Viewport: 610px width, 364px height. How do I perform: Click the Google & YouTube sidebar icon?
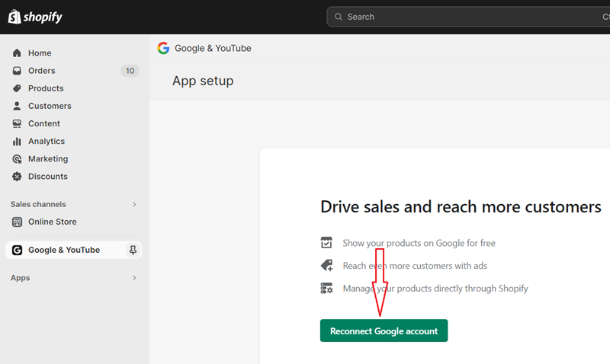pos(17,250)
